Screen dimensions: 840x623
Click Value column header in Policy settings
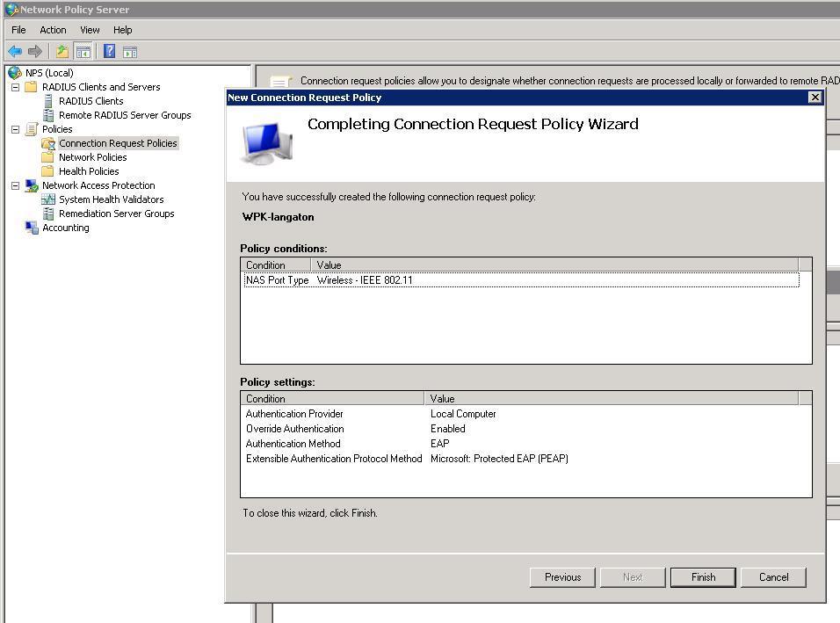pyautogui.click(x=612, y=398)
